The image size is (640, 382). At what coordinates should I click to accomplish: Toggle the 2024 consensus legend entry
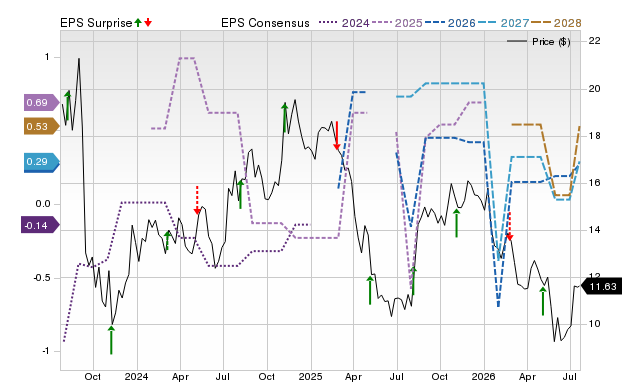click(344, 23)
